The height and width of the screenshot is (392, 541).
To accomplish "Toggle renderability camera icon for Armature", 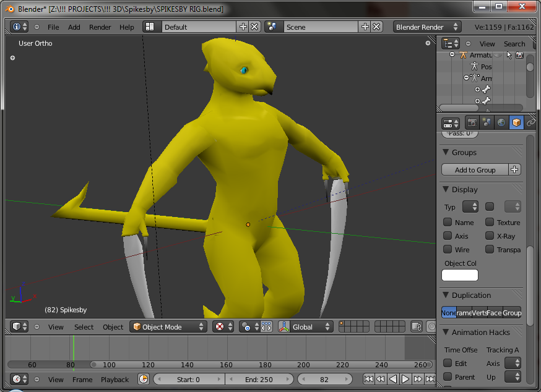I will point(520,55).
